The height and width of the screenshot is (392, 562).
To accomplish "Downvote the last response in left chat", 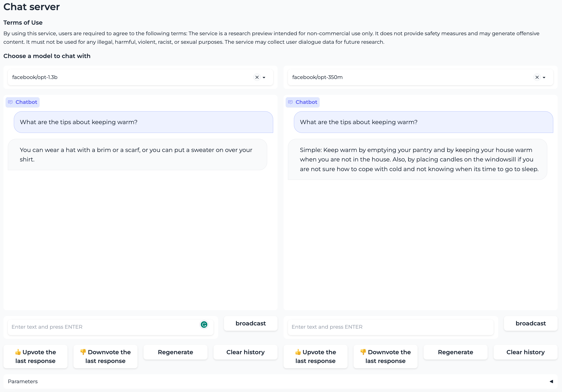I will 105,356.
